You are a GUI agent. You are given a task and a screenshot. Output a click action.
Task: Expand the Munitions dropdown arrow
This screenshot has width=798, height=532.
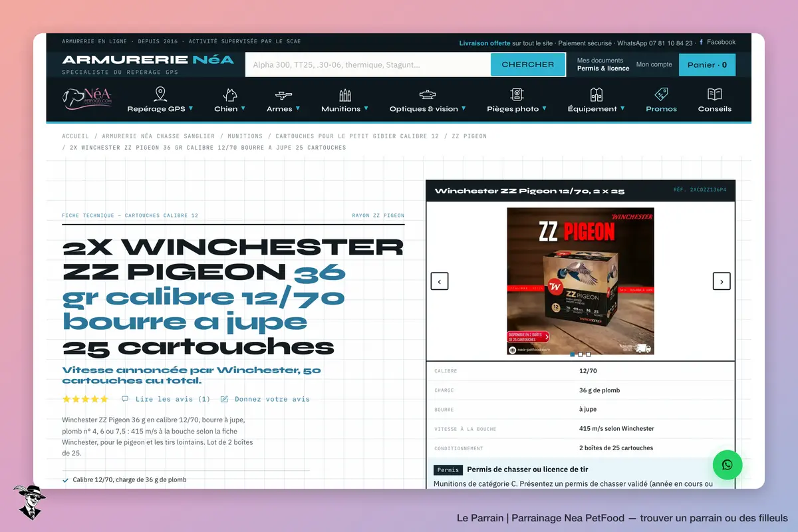[366, 108]
